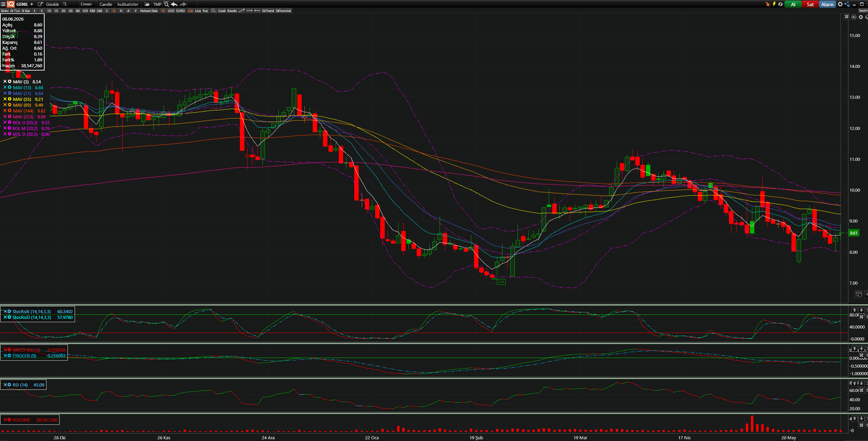The width and height of the screenshot is (868, 441).
Task: Add a new symbol with plus icon
Action: tap(32, 4)
